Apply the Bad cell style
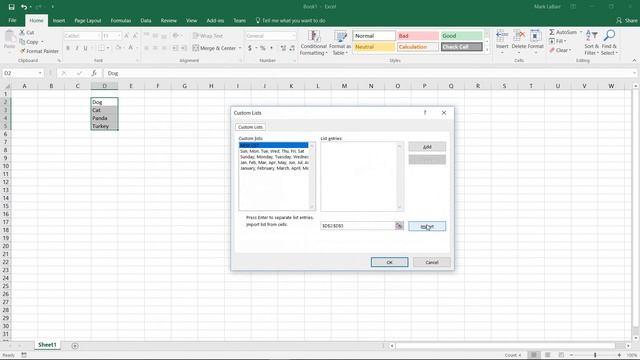The image size is (640, 360). (418, 36)
